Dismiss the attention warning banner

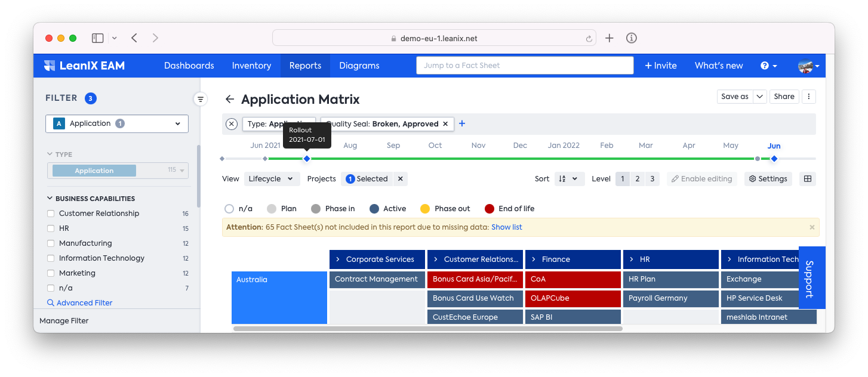tap(812, 227)
